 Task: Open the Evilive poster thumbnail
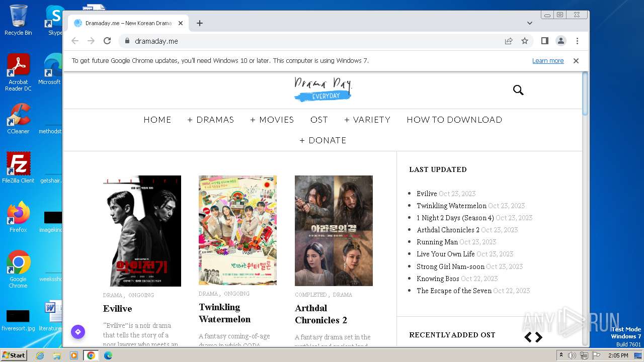click(x=142, y=231)
